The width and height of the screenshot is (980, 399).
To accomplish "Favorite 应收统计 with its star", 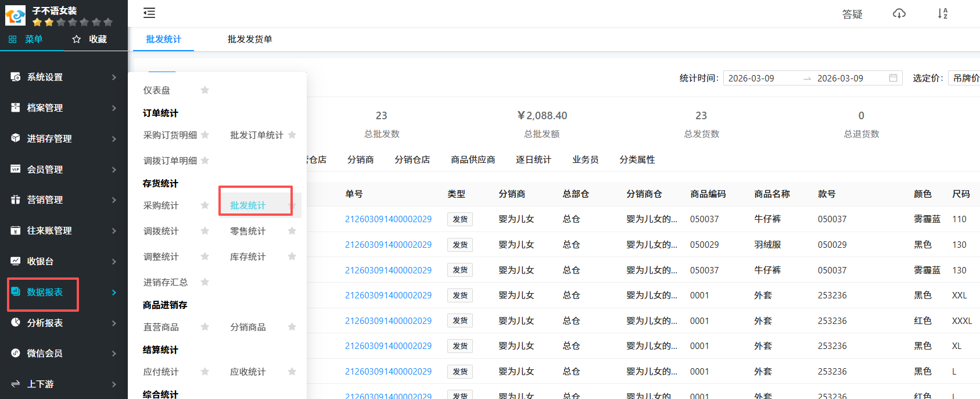I will 292,372.
